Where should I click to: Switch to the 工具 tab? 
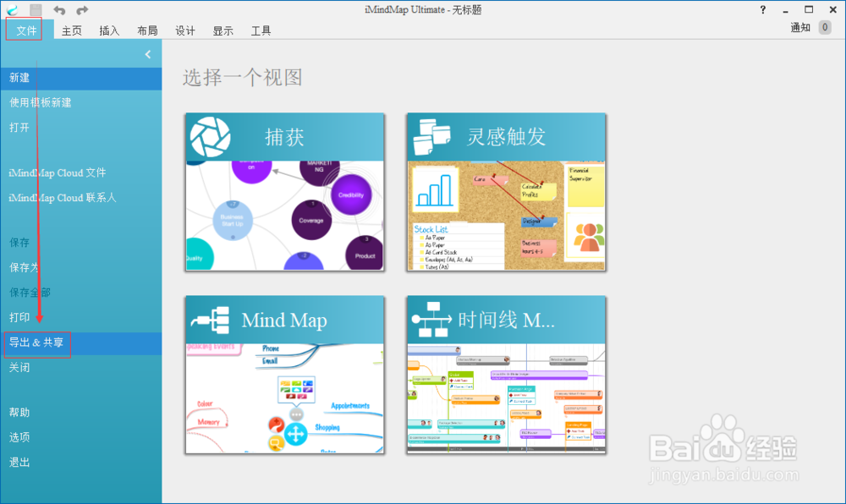click(261, 30)
